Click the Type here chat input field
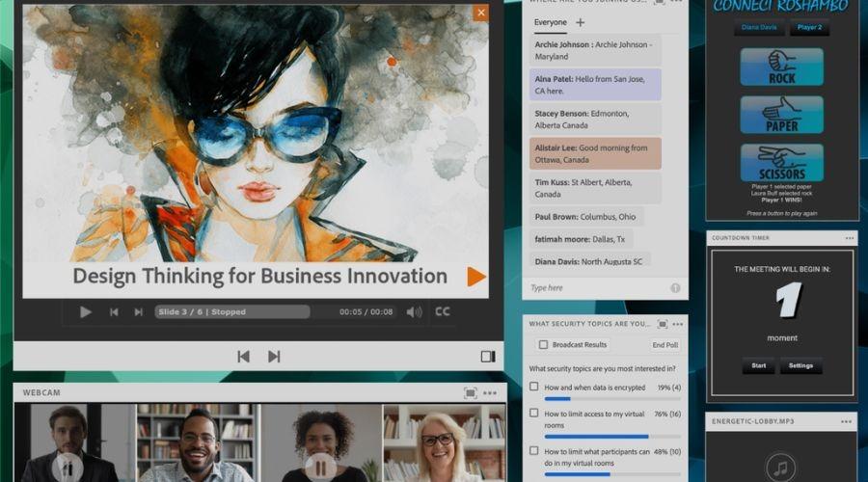The image size is (868, 482). (x=597, y=288)
